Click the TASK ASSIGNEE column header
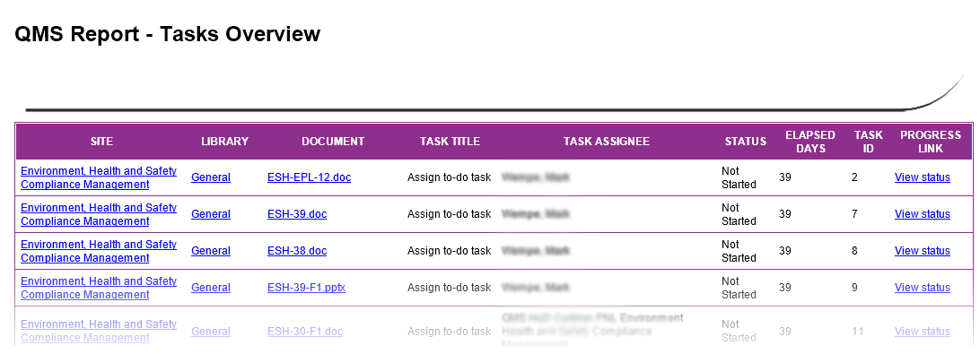 click(x=607, y=142)
